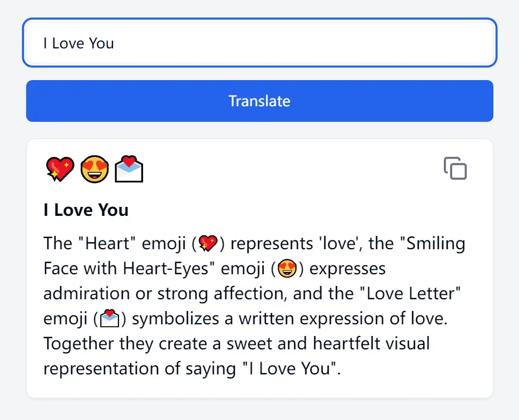Click the Smiling Face with Heart-Eyes emoji
The width and height of the screenshot is (519, 420).
(95, 169)
